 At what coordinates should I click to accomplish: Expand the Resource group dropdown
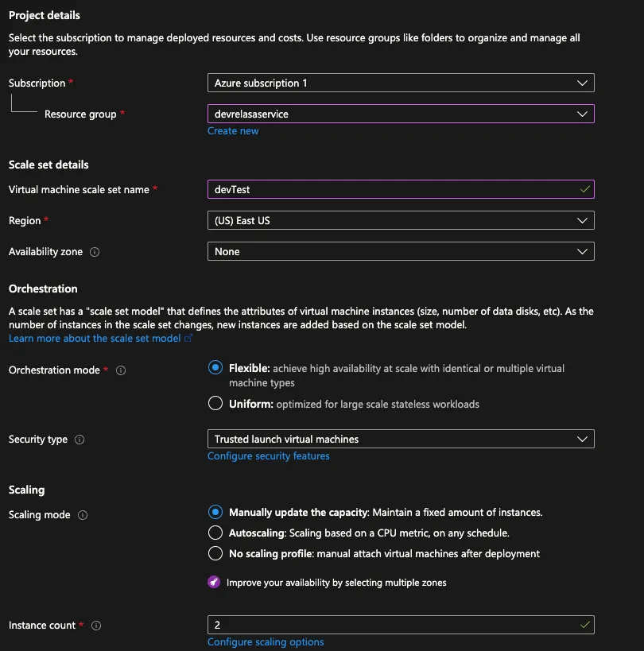pyautogui.click(x=400, y=114)
